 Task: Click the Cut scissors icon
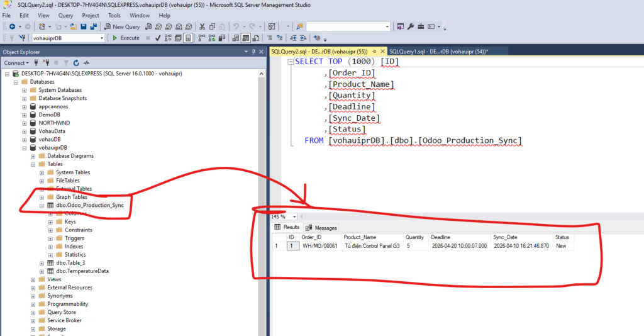tap(202, 26)
